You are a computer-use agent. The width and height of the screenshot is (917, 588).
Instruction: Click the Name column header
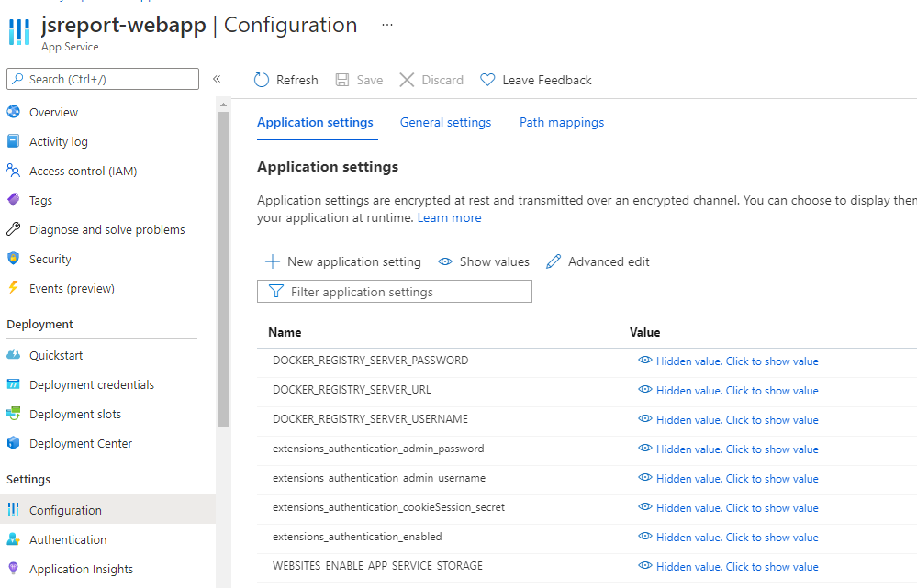point(285,332)
